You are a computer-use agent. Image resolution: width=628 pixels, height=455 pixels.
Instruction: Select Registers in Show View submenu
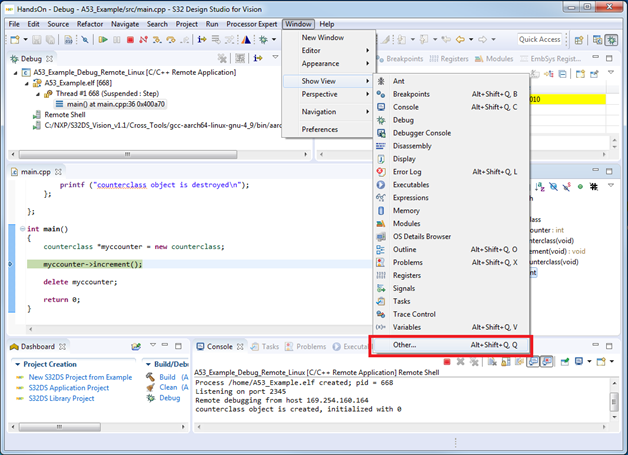point(451,275)
